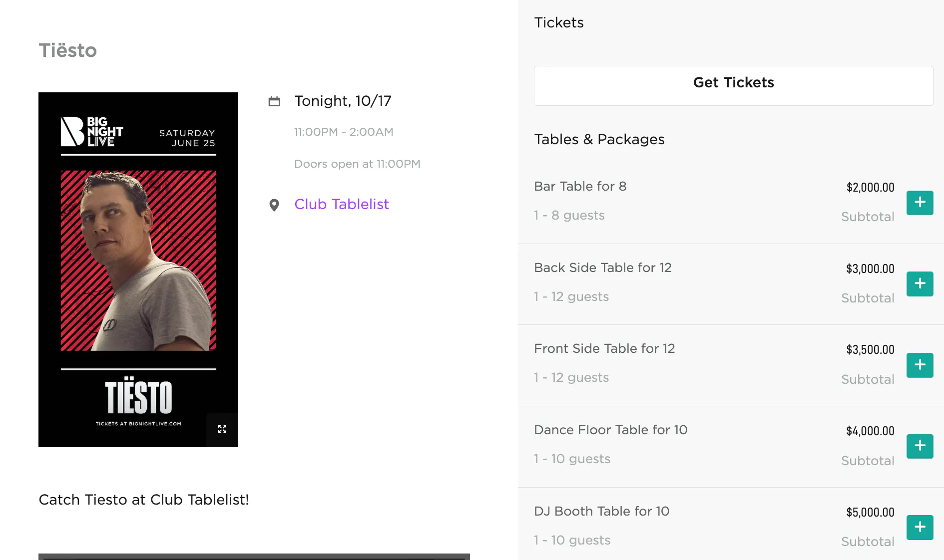Click the Tables & Packages section heading

[x=599, y=139]
